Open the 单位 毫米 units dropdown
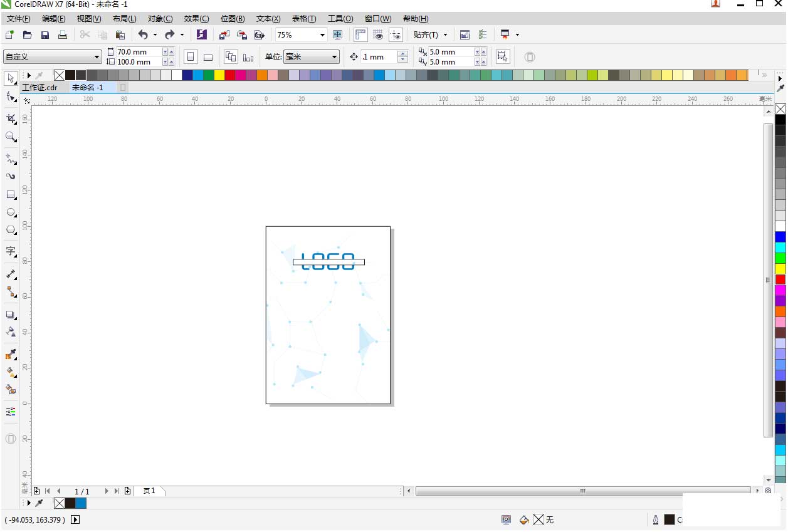 [x=335, y=57]
